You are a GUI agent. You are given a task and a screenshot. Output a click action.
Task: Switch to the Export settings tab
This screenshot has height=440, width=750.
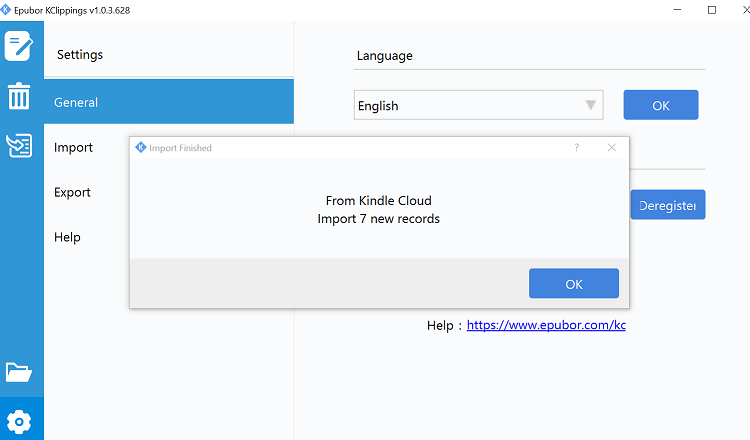(72, 192)
